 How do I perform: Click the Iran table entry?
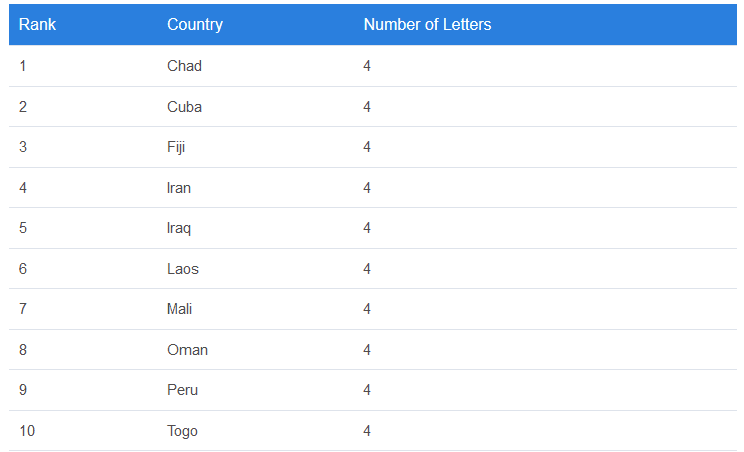click(x=179, y=188)
